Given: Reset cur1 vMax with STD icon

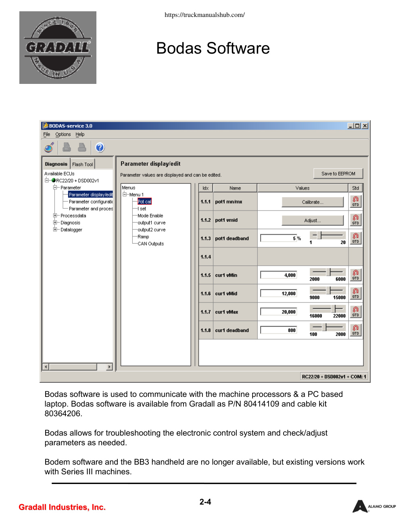Looking at the screenshot, I should pyautogui.click(x=355, y=312).
